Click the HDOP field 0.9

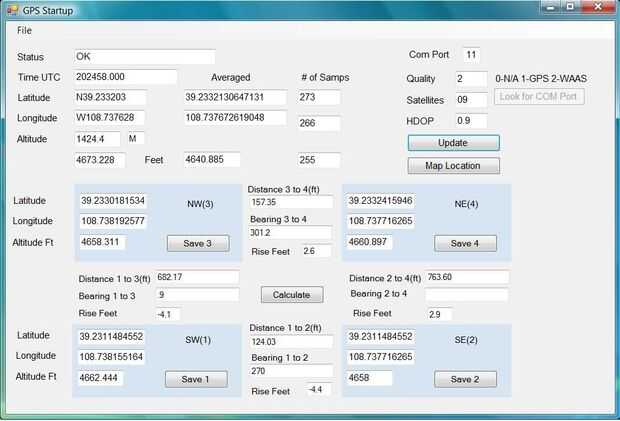point(471,121)
